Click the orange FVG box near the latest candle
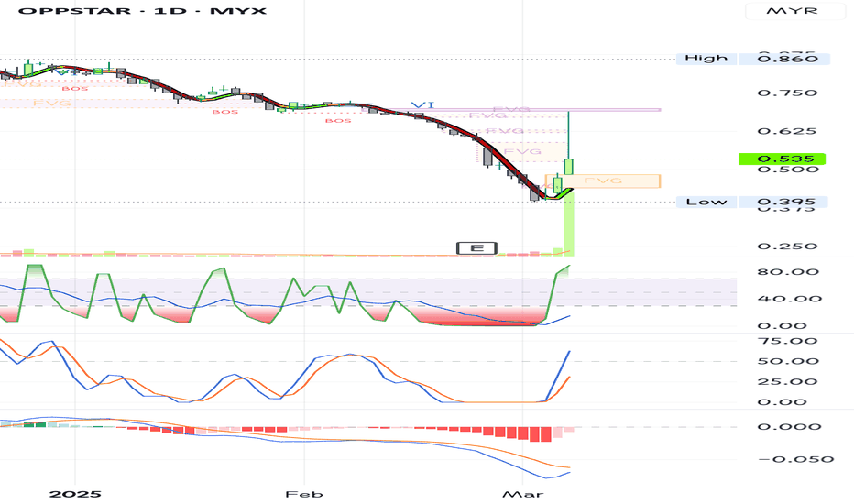854x504 pixels. (x=603, y=181)
